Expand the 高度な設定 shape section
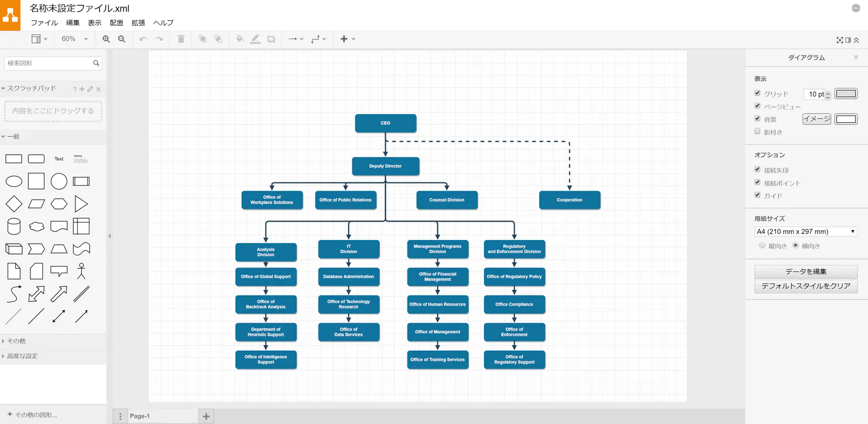The width and height of the screenshot is (868, 424). click(53, 356)
